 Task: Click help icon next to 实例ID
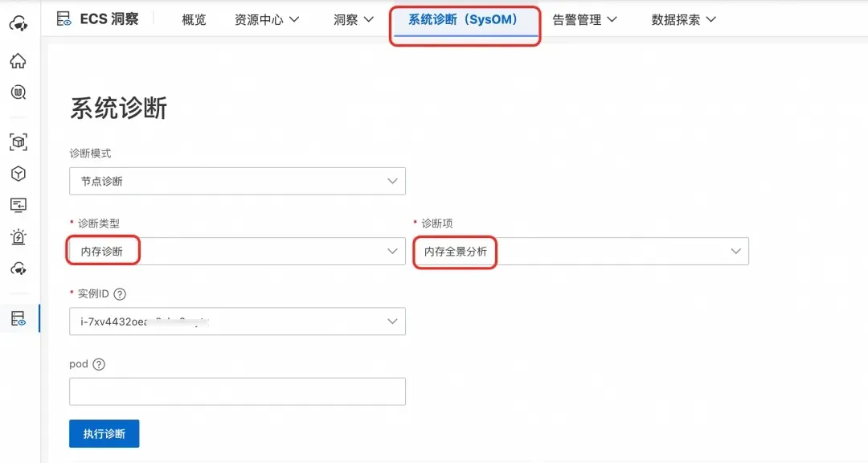tap(121, 294)
